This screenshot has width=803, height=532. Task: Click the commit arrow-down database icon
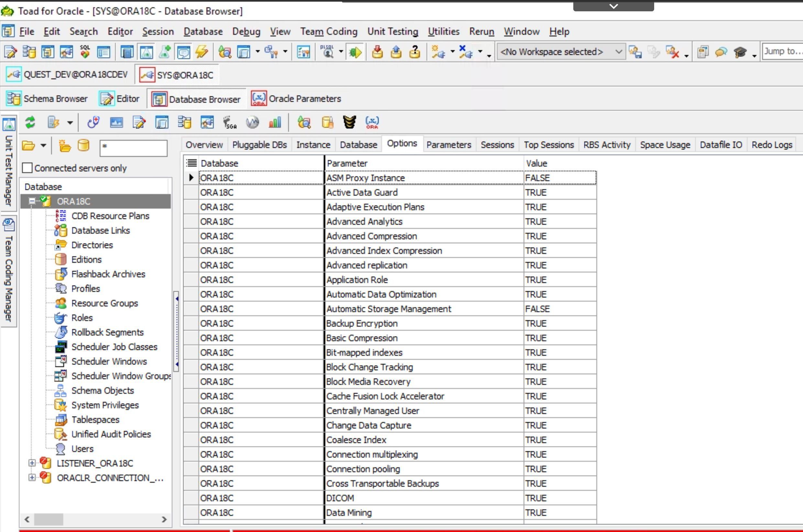[377, 52]
